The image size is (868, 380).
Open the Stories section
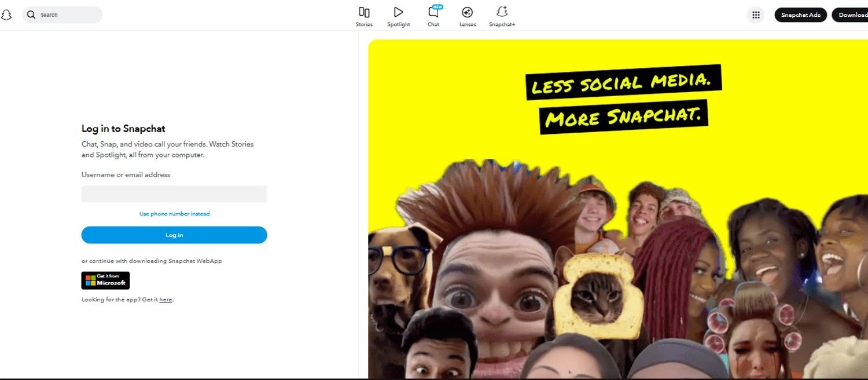point(364,16)
